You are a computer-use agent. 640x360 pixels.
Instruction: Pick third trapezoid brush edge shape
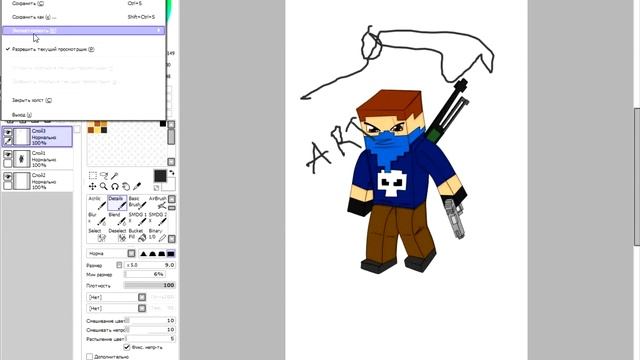point(162,253)
